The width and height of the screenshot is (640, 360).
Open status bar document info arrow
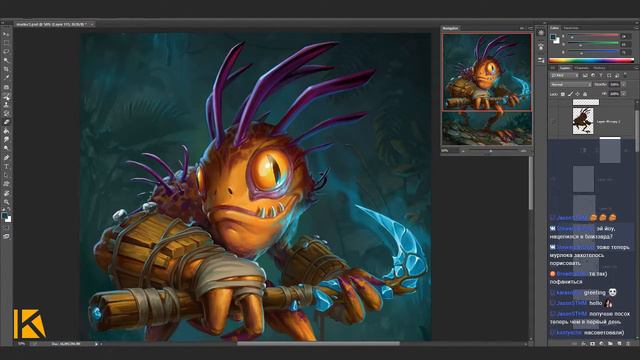click(x=96, y=344)
